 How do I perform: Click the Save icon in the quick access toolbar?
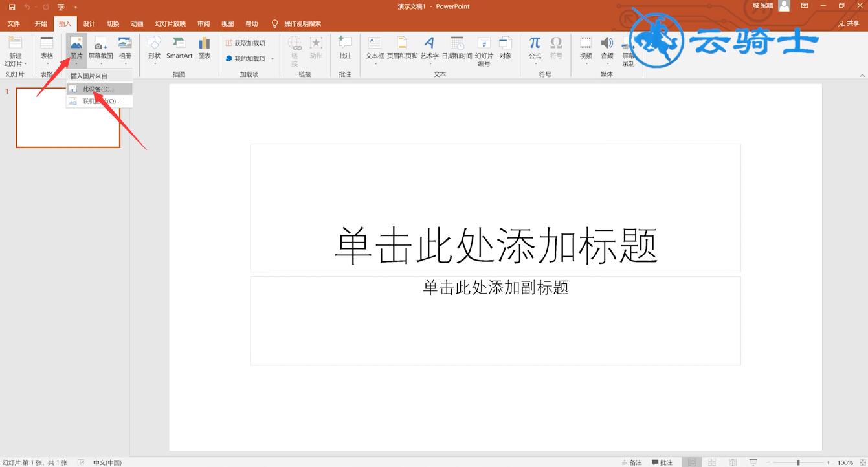[12, 6]
